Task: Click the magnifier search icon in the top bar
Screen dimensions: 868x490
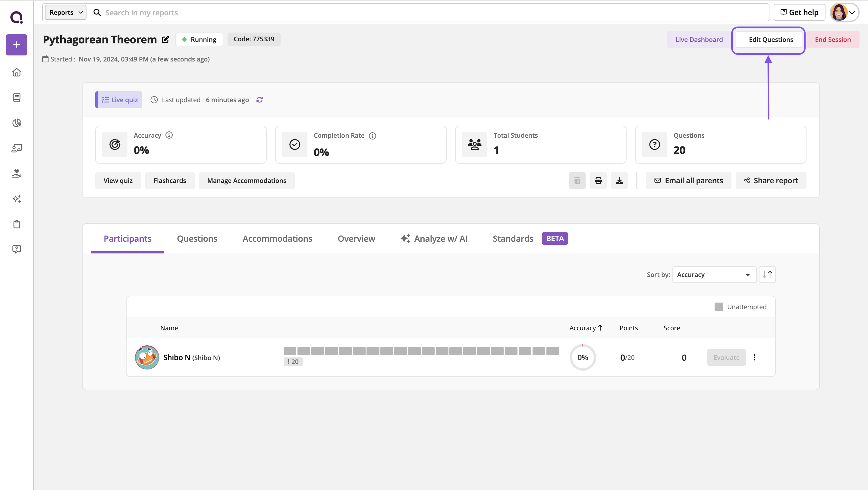Action: (97, 12)
